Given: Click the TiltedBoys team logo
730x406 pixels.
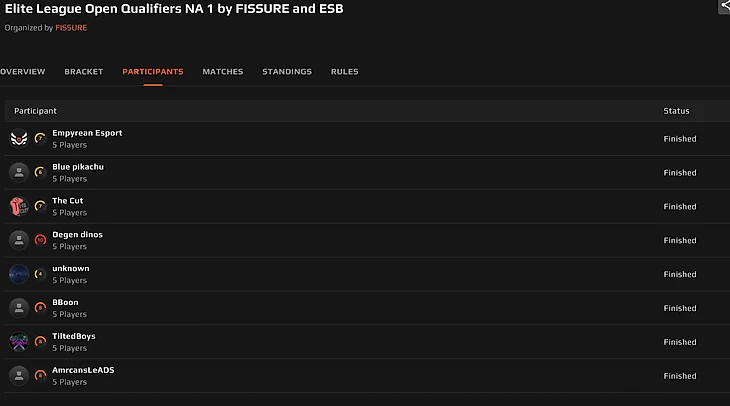Looking at the screenshot, I should 18,342.
